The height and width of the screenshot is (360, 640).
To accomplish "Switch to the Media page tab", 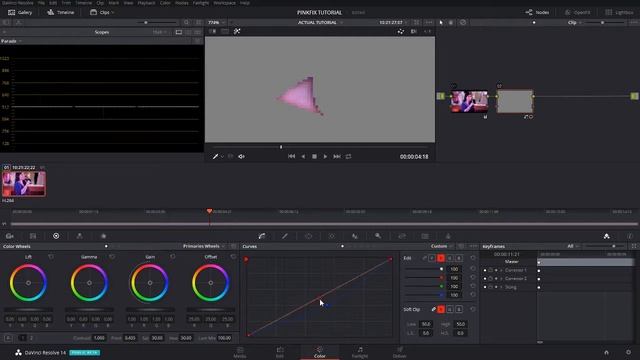I will click(x=240, y=352).
